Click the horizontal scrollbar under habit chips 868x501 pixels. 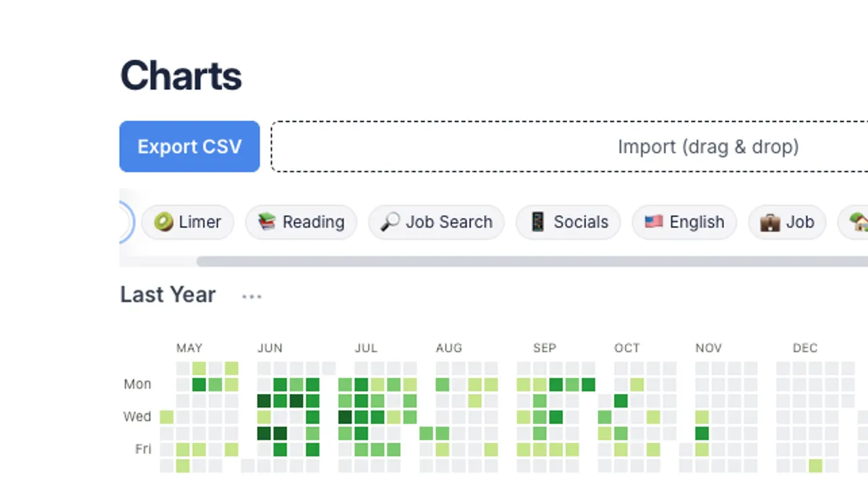(x=532, y=261)
